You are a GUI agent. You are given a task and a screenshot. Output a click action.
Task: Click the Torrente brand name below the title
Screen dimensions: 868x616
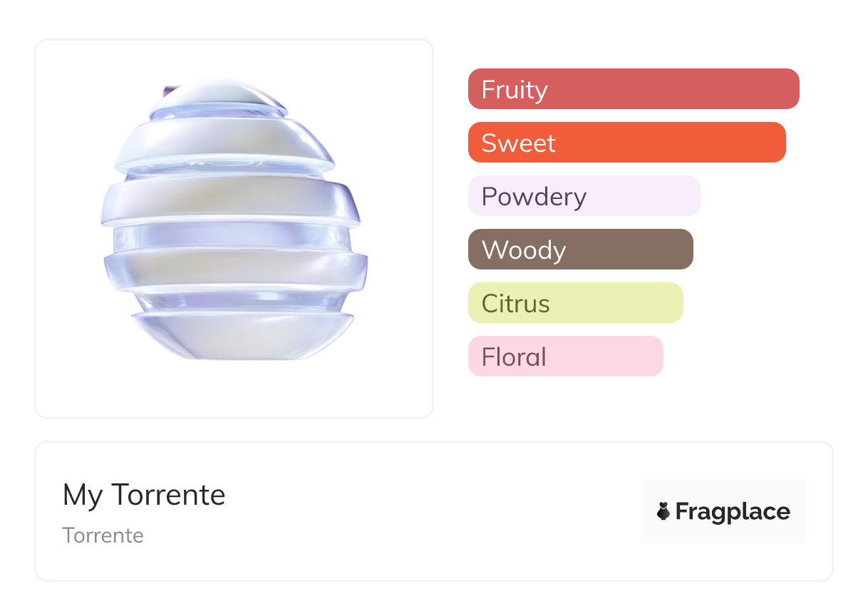tap(103, 535)
